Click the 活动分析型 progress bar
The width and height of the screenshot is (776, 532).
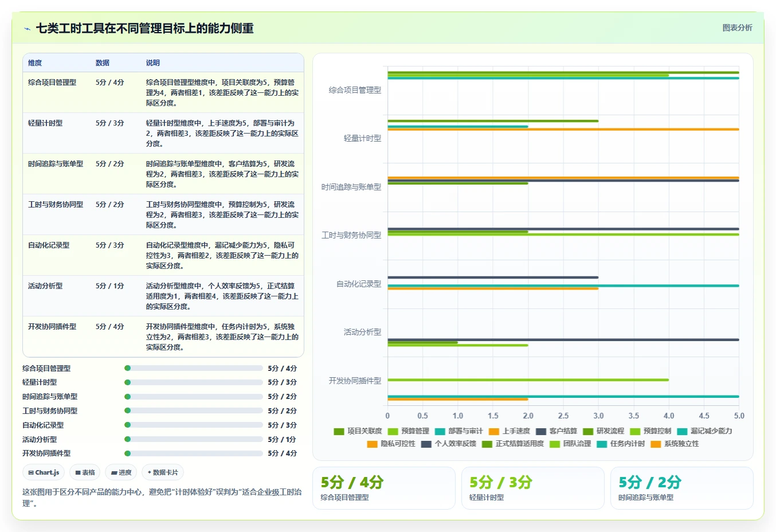pyautogui.click(x=194, y=439)
